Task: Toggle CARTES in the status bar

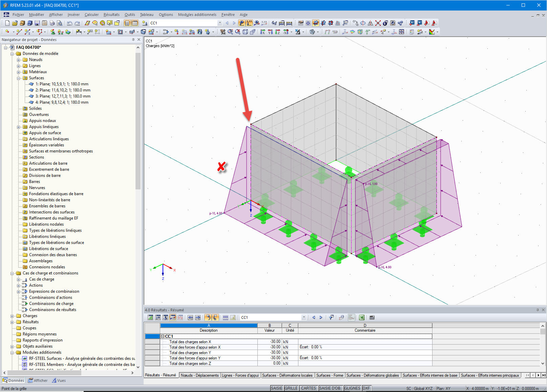Action: click(309, 388)
